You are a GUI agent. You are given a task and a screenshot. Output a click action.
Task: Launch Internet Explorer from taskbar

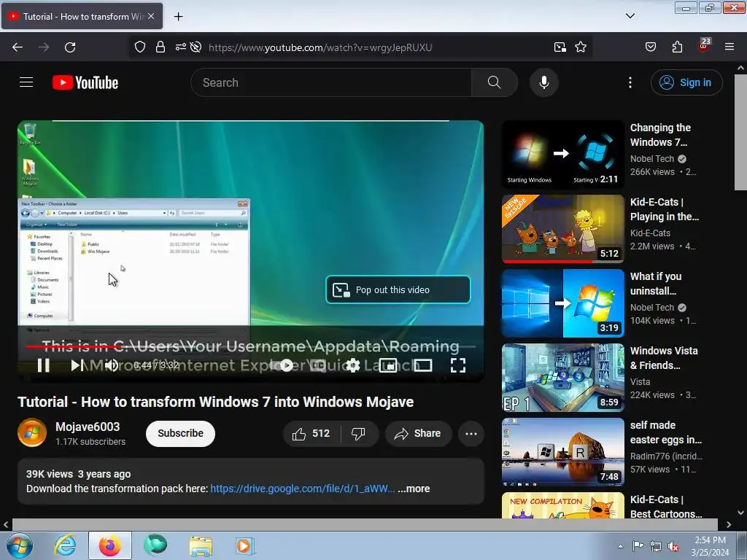click(x=64, y=545)
